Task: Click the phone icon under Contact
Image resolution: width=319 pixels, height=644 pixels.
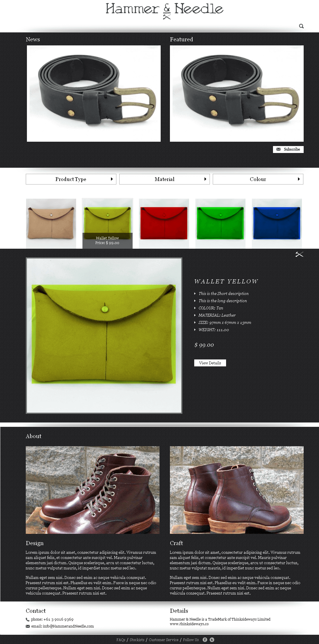Action: tap(27, 619)
